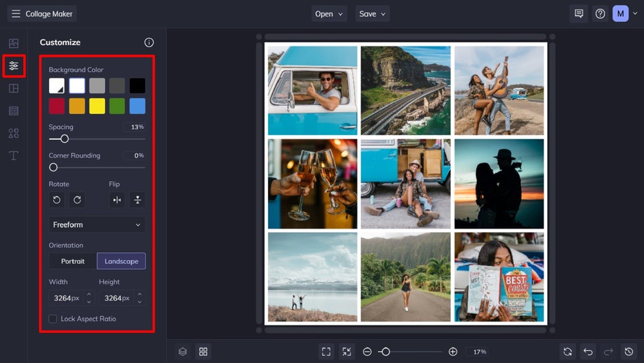This screenshot has width=644, height=363.
Task: Click the Corner Rounding slider handle
Action: 53,168
